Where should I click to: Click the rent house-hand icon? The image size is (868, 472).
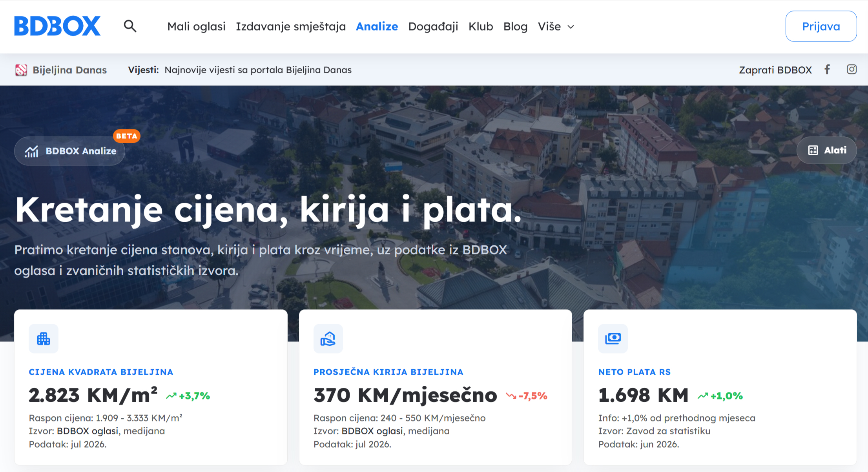click(x=328, y=339)
